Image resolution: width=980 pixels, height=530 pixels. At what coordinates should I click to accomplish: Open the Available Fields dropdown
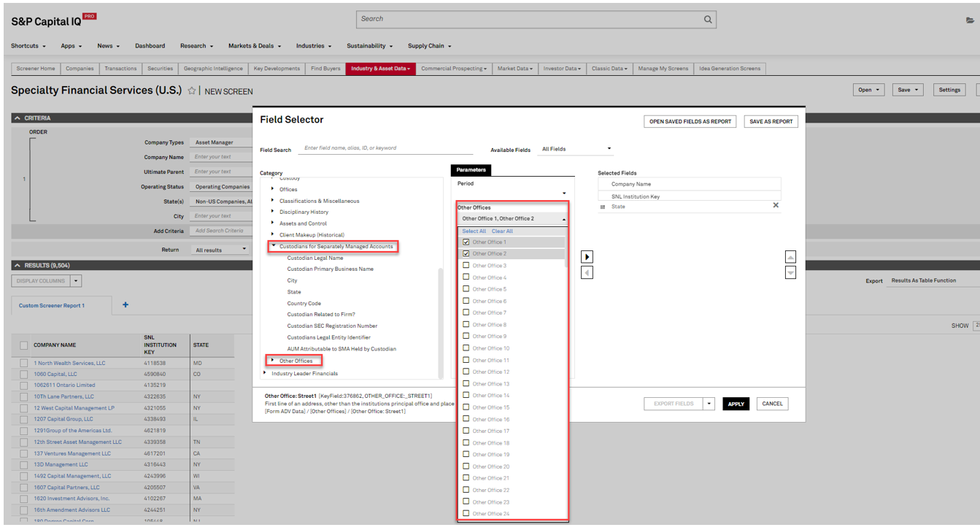[576, 149]
